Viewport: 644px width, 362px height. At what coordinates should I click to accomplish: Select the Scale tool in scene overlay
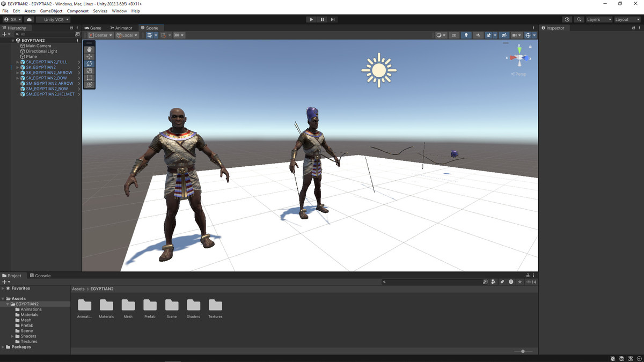coord(89,71)
